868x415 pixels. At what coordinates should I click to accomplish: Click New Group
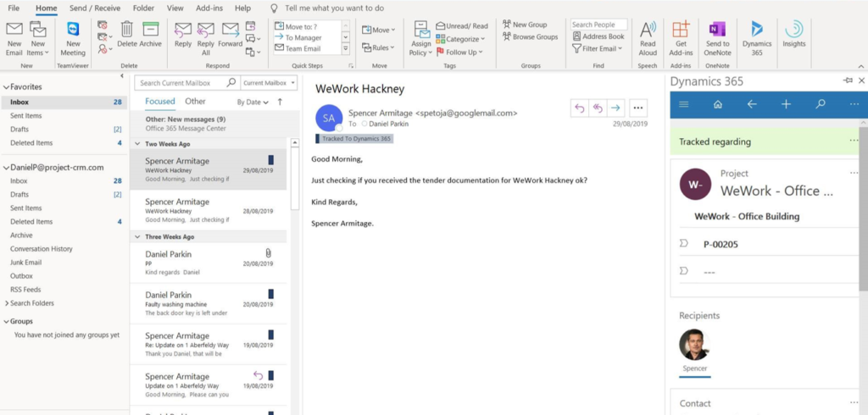click(x=525, y=25)
